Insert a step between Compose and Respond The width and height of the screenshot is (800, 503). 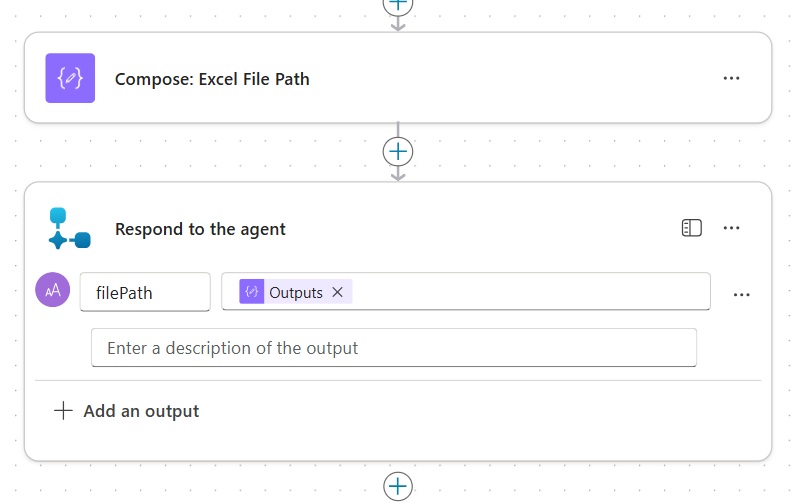[x=398, y=151]
